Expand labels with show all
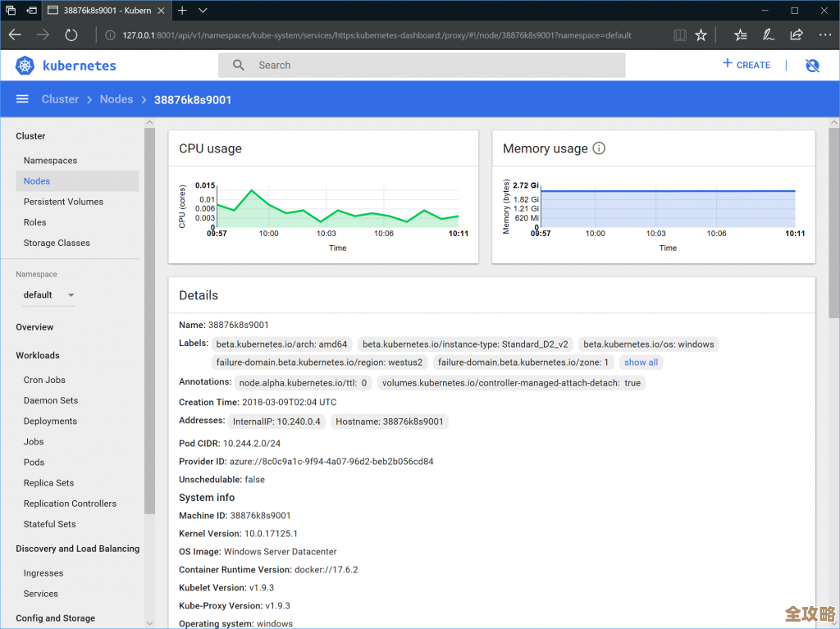Viewport: 840px width, 629px height. tap(641, 362)
